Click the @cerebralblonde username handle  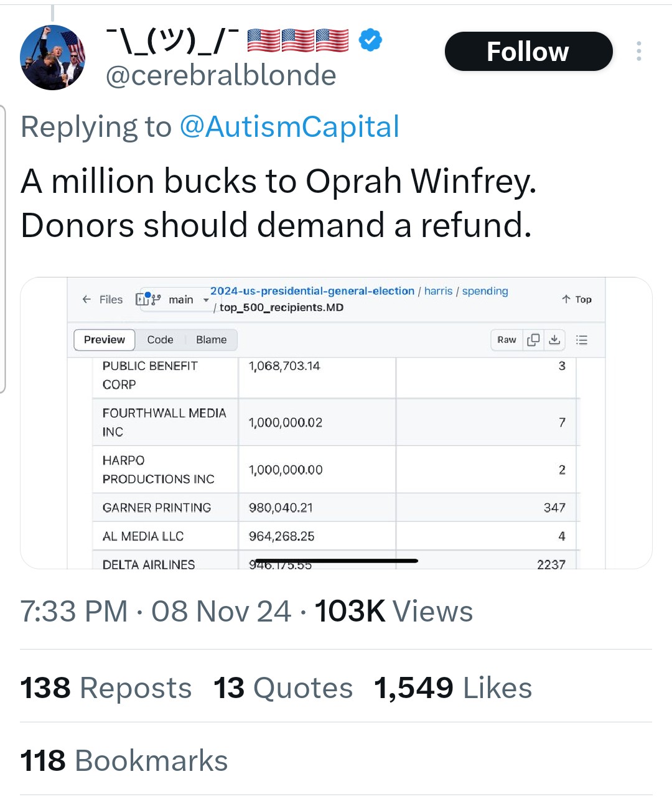[x=221, y=76]
